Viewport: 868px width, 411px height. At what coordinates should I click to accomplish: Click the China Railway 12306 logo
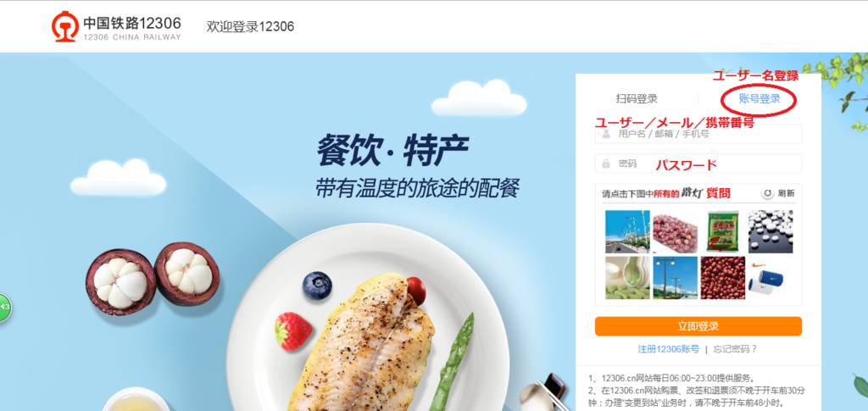click(x=116, y=28)
